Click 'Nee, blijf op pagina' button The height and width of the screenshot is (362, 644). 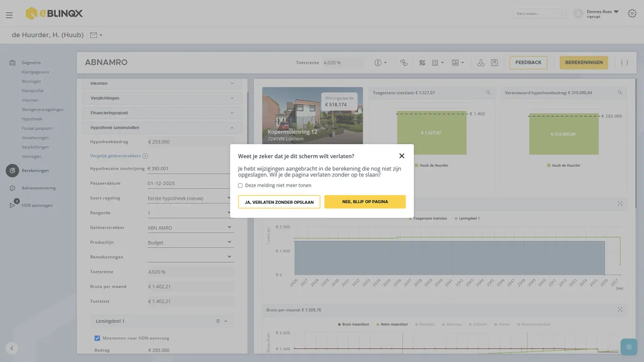point(365,202)
